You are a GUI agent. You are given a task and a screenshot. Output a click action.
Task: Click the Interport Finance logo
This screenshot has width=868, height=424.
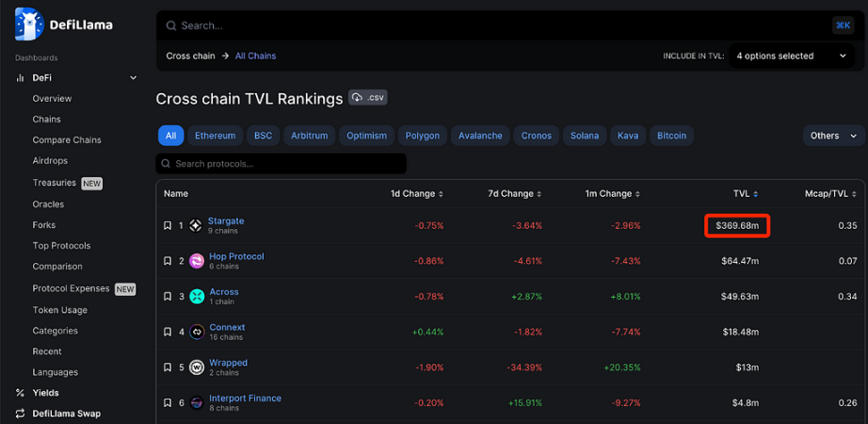point(197,403)
